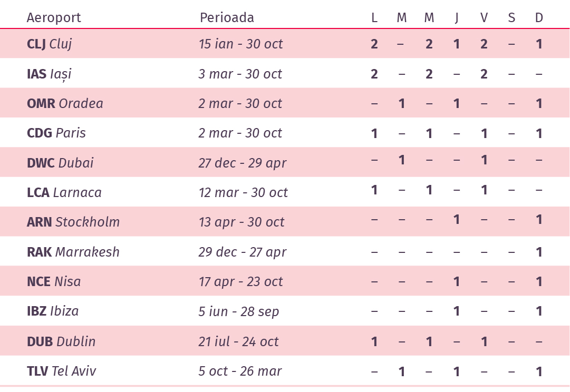Image resolution: width=570 pixels, height=392 pixels.
Task: Select the period 5 iun - 28 sep
Action: click(239, 312)
